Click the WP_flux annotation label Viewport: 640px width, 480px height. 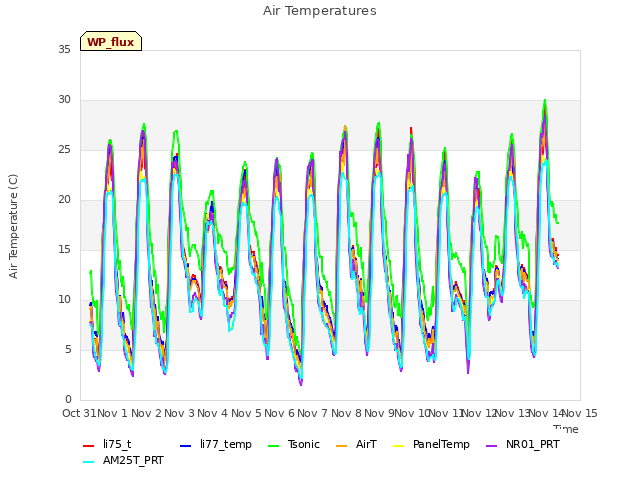pos(111,41)
